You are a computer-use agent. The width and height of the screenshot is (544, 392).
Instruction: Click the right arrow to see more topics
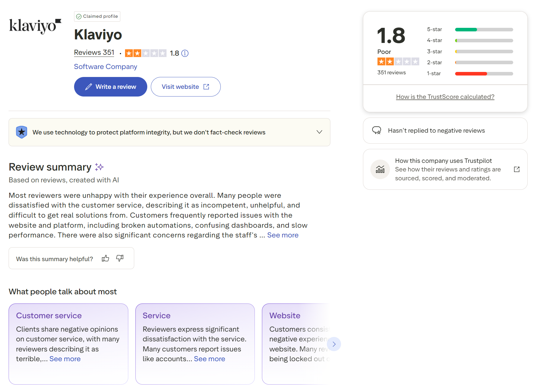pyautogui.click(x=334, y=344)
